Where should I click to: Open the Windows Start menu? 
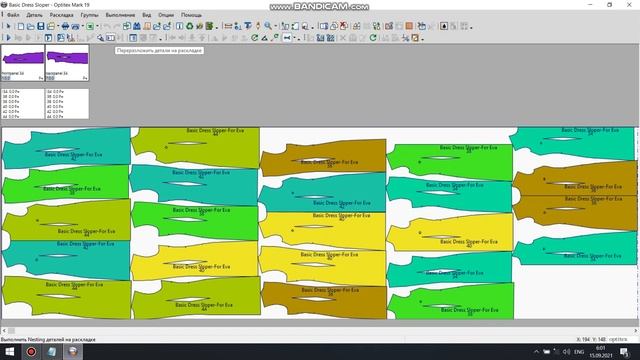[10, 351]
